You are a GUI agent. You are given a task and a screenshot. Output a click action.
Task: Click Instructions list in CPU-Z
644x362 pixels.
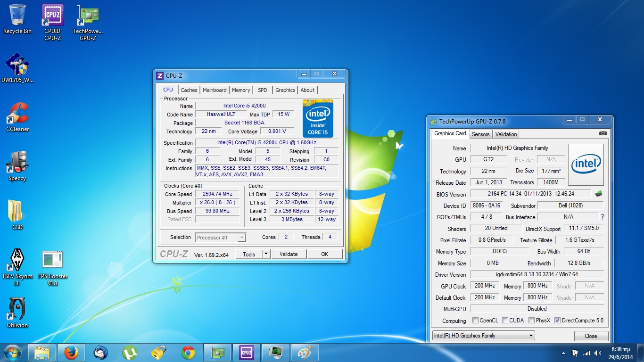pyautogui.click(x=267, y=171)
